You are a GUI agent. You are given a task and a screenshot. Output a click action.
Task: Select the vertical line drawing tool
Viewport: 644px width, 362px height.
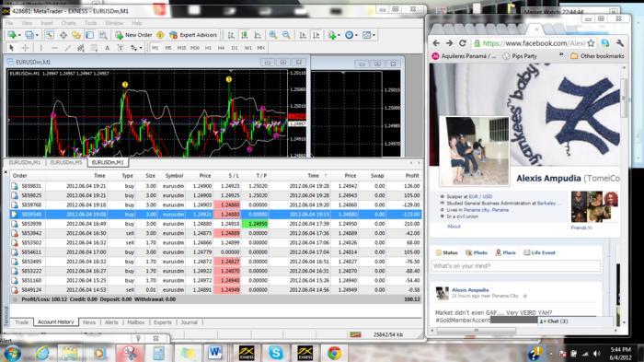(40, 48)
